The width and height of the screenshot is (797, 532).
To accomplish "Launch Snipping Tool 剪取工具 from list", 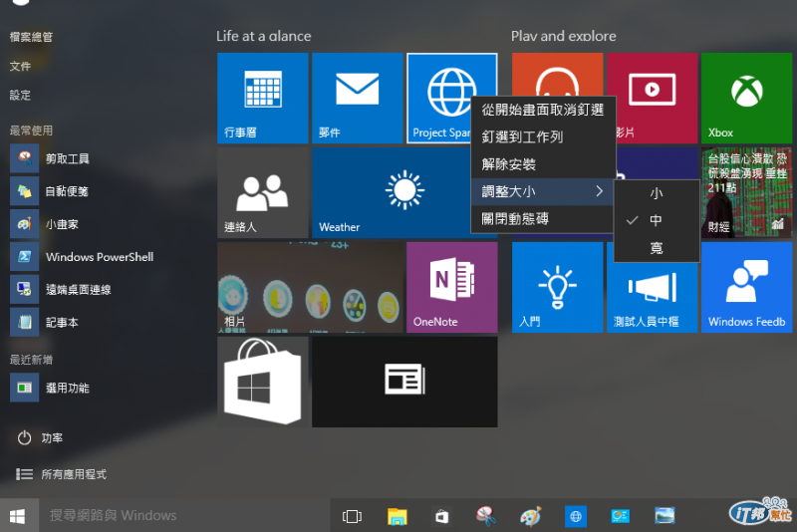I will point(51,158).
